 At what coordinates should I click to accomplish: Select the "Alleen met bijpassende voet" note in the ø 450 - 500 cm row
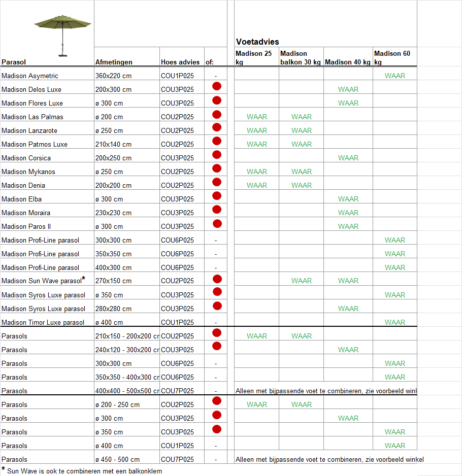329,460
